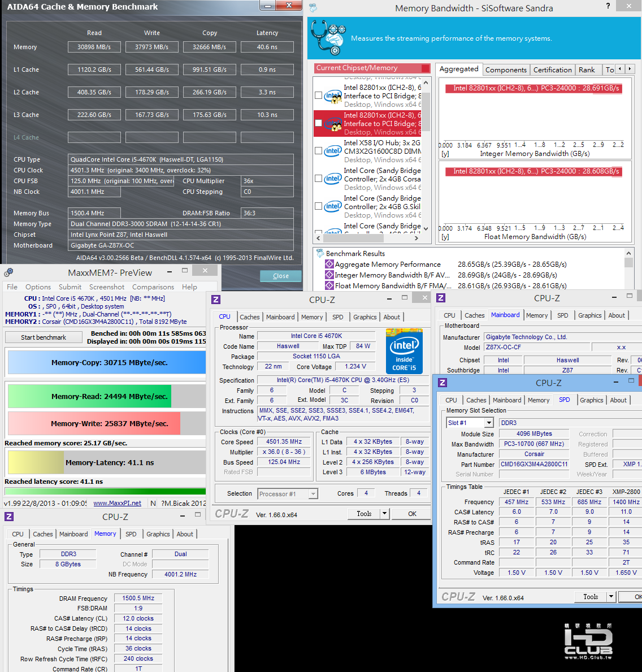Viewport: 642px width, 672px height.
Task: Switch to the Caches tab in the CPU-Z CPU window
Action: click(x=249, y=317)
